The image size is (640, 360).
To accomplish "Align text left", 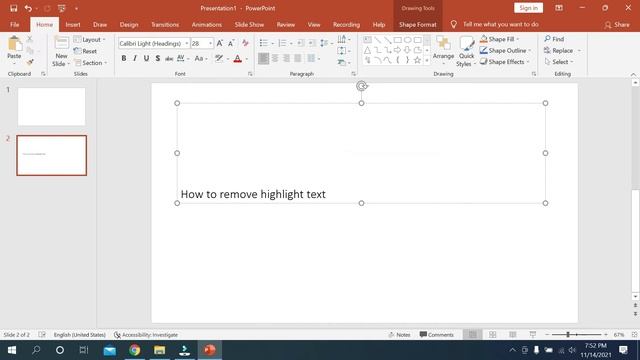I will click(264, 58).
